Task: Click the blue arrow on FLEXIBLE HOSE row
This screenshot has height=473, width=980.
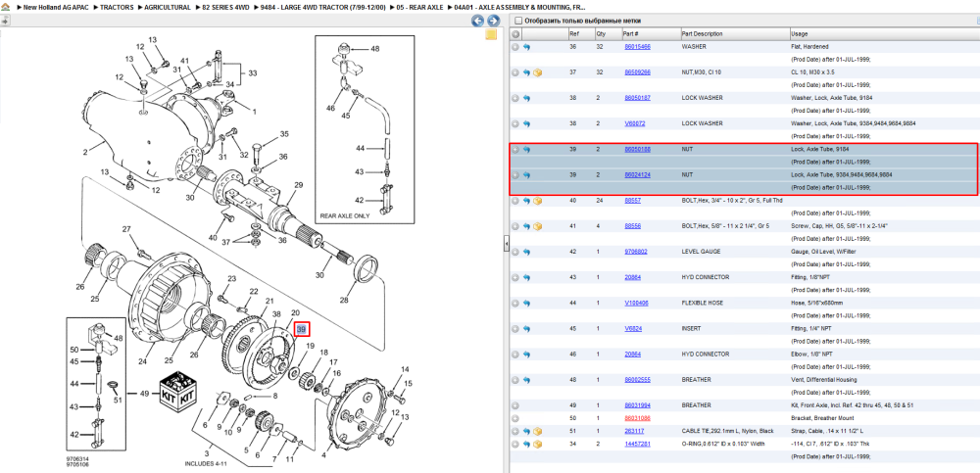Action: [526, 303]
